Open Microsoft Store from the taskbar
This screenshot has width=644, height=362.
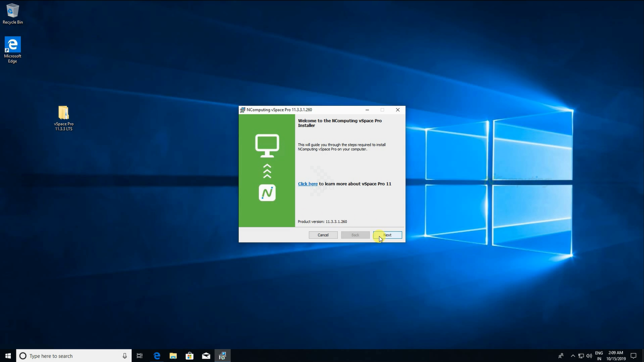pos(190,356)
